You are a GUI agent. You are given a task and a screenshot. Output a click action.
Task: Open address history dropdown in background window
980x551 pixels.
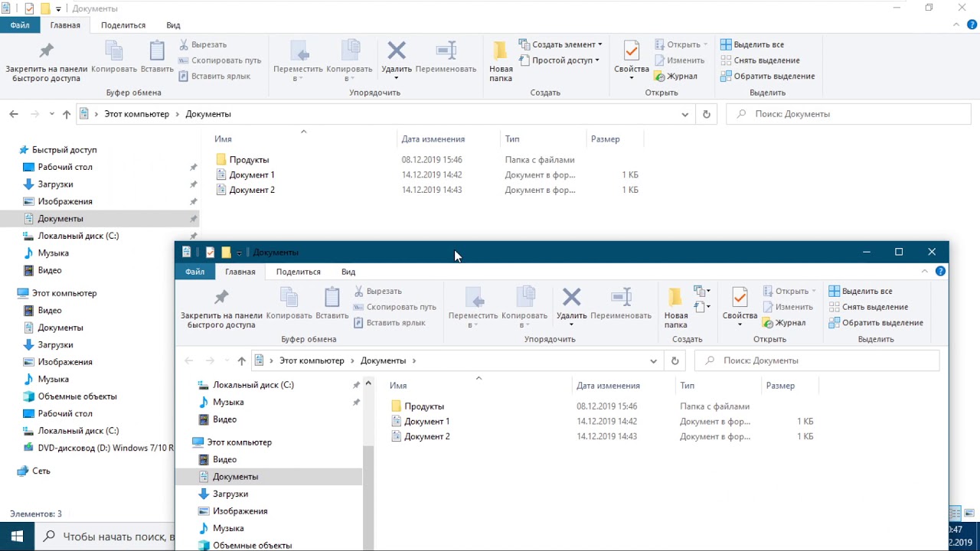pyautogui.click(x=685, y=114)
